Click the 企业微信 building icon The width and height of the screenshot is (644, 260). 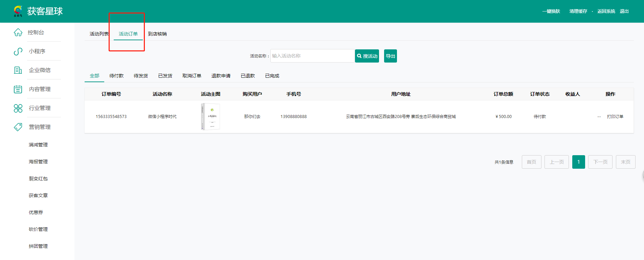[18, 70]
